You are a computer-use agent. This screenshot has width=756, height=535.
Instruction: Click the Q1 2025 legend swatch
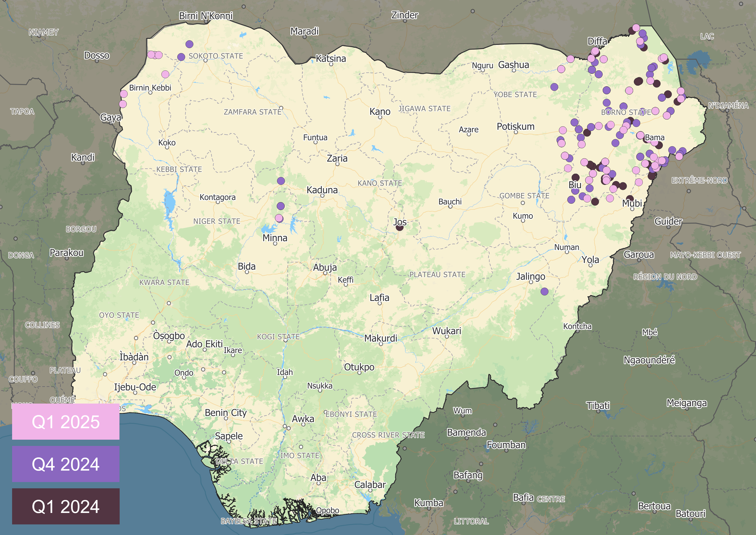pos(65,422)
